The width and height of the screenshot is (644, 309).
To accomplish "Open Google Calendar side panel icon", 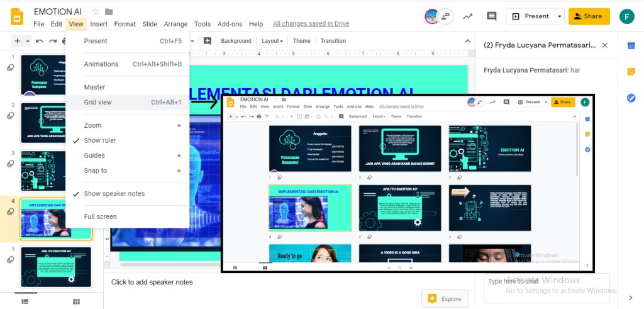I will coord(631,45).
